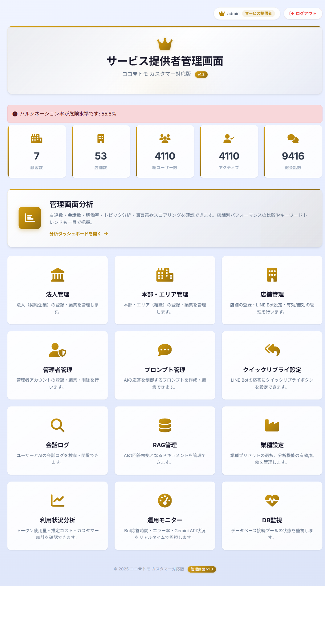Click the database icon on RAG管理 card
Viewport: 325px width, 644px height.
[x=165, y=425]
